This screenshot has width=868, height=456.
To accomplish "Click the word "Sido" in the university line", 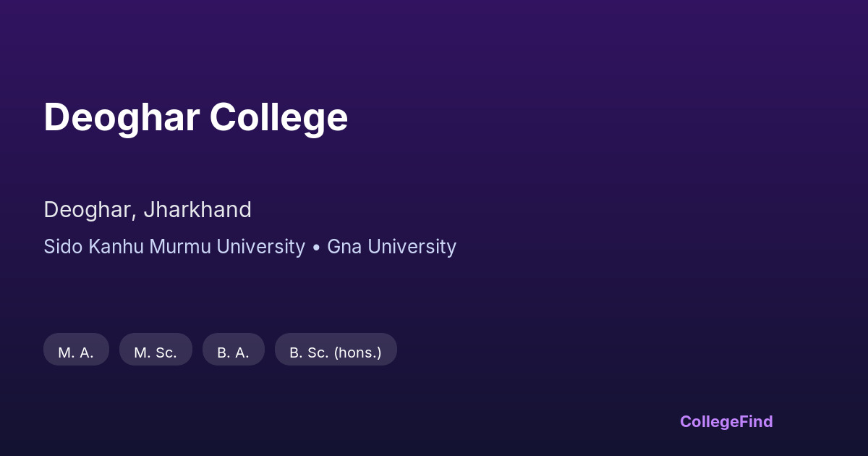I will pos(63,247).
